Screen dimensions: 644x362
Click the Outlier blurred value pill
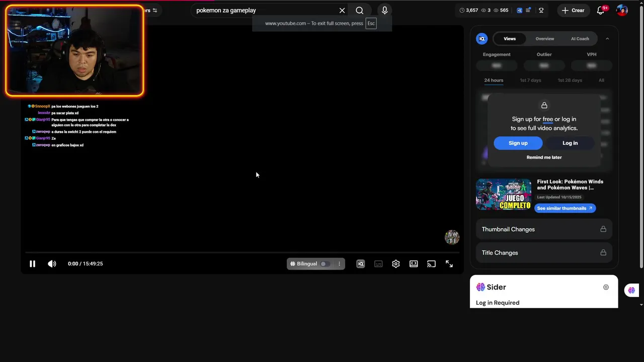coord(544,65)
